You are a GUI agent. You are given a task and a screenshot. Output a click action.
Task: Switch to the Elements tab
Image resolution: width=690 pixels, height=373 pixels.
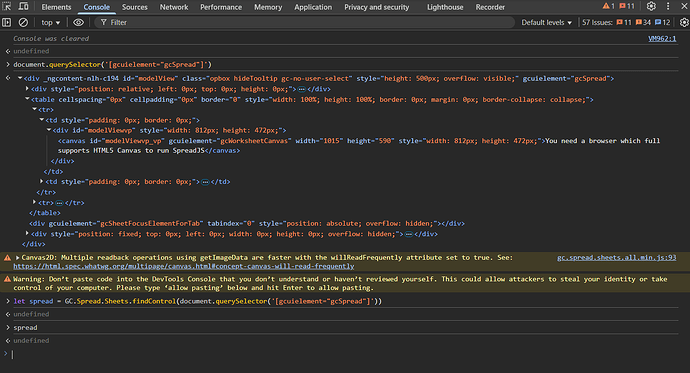coord(56,7)
